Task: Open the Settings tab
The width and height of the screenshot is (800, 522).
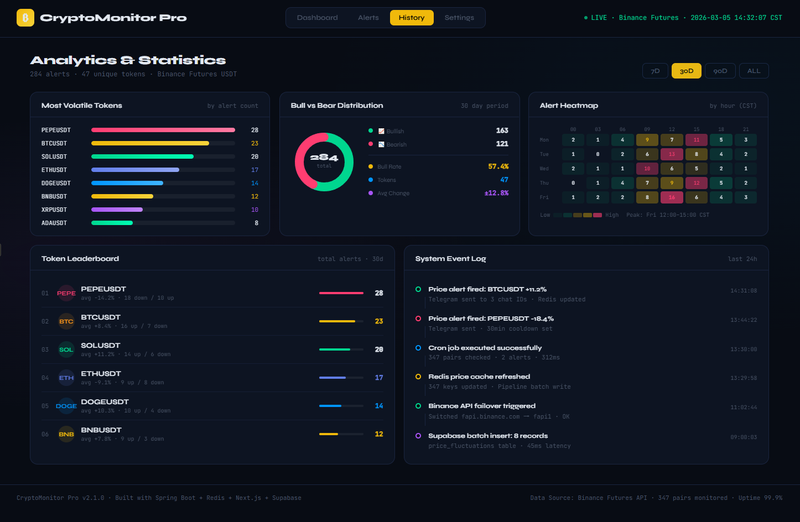Action: [459, 18]
